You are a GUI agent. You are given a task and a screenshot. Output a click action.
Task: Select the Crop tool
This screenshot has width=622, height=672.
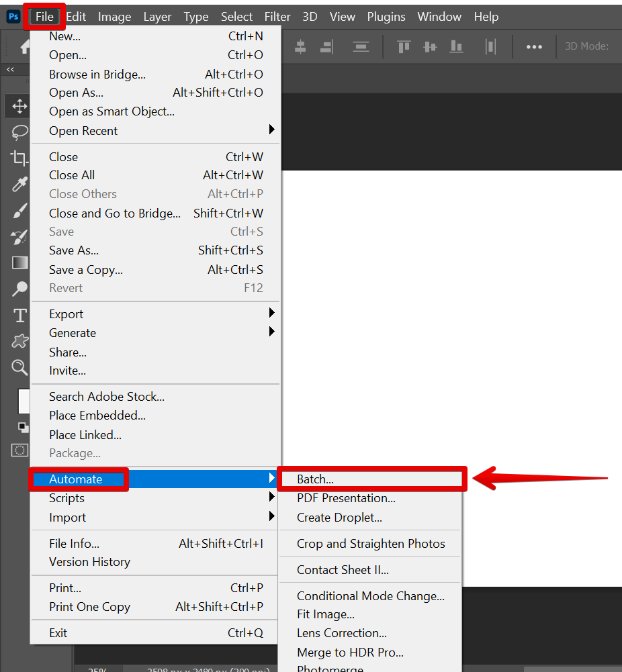pos(19,158)
